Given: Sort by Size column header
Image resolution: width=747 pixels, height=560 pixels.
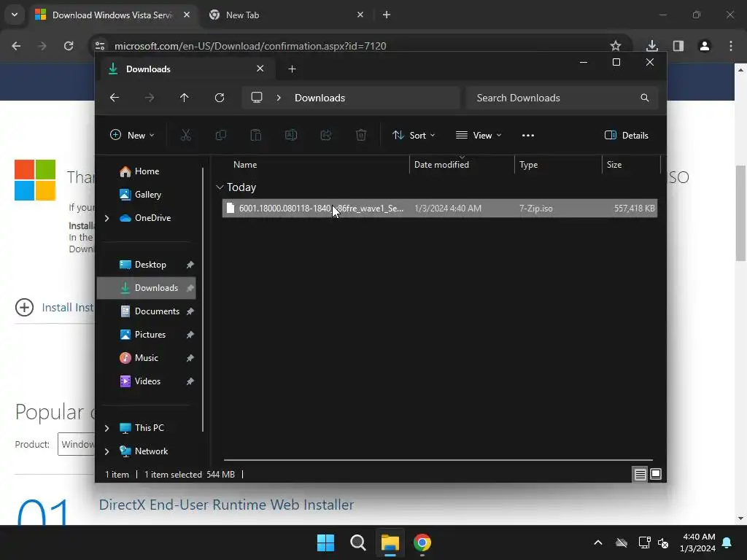Looking at the screenshot, I should point(631,165).
